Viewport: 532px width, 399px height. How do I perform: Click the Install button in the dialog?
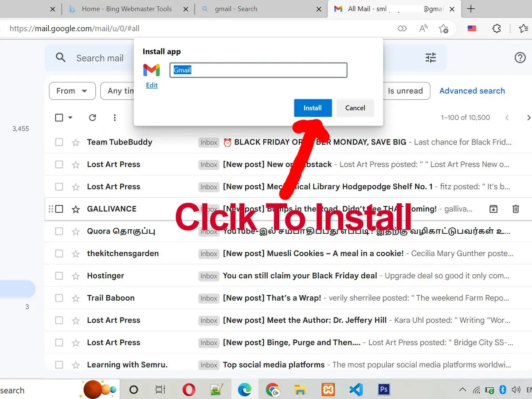coord(313,108)
